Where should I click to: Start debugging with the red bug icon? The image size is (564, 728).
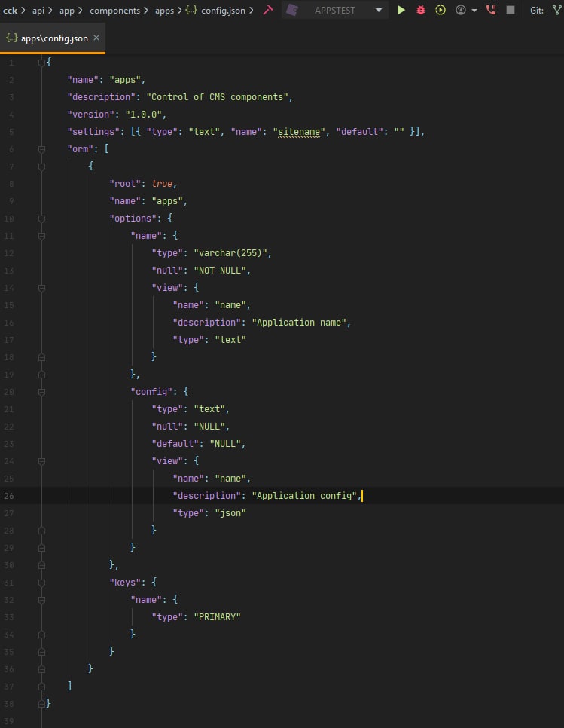point(421,10)
